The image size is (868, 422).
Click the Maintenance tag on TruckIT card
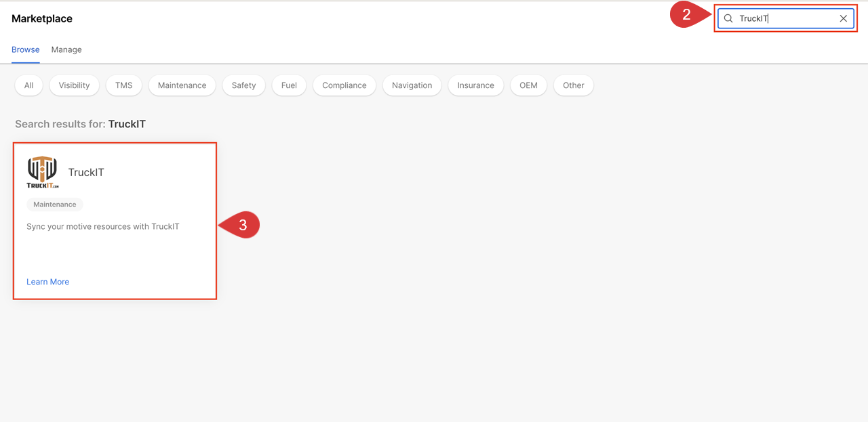pos(55,205)
